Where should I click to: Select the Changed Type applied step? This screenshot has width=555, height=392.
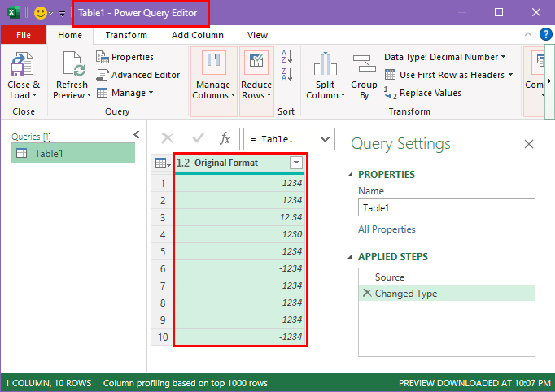[446, 293]
